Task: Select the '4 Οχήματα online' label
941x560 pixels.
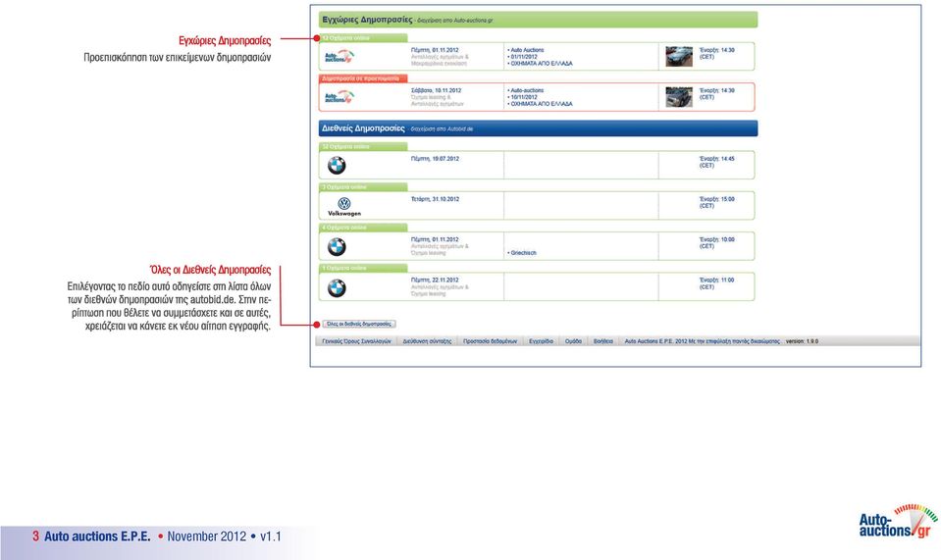Action: 363,228
